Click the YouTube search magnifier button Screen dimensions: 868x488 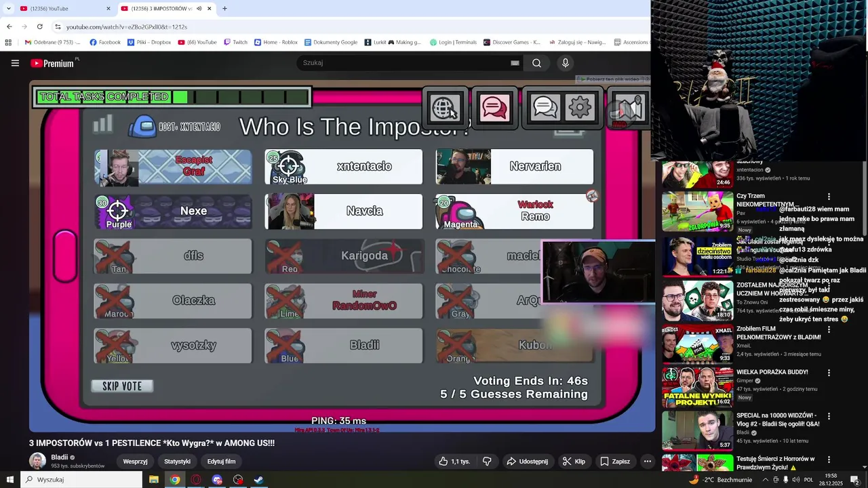coord(536,63)
